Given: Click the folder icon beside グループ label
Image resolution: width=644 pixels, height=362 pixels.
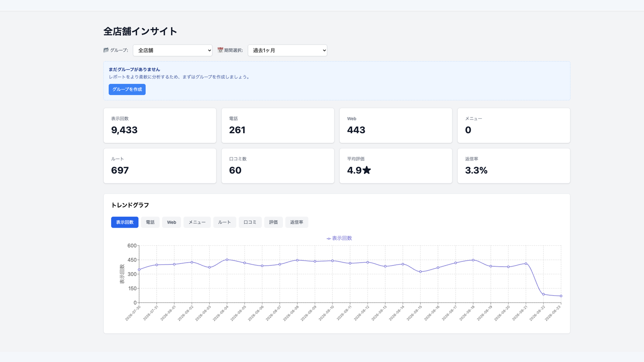Looking at the screenshot, I should (x=106, y=50).
